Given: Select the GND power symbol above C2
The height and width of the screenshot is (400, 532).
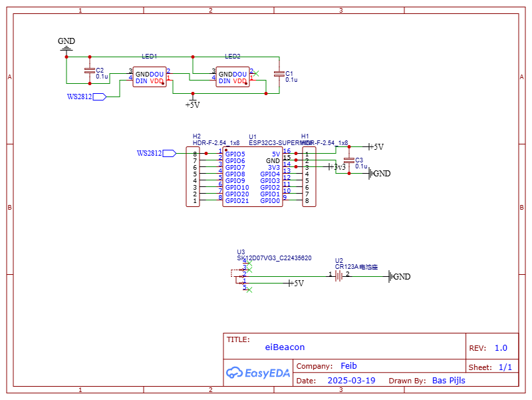Looking at the screenshot, I should pos(66,45).
